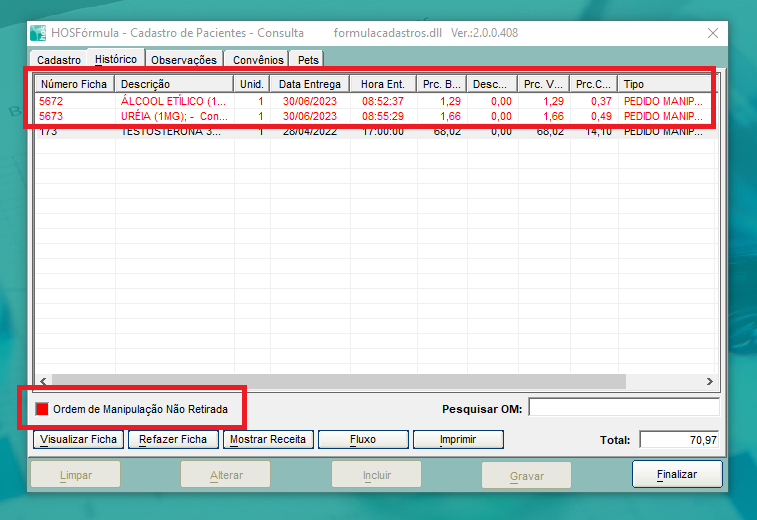Open the Observações tab
757x520 pixels.
(183, 60)
